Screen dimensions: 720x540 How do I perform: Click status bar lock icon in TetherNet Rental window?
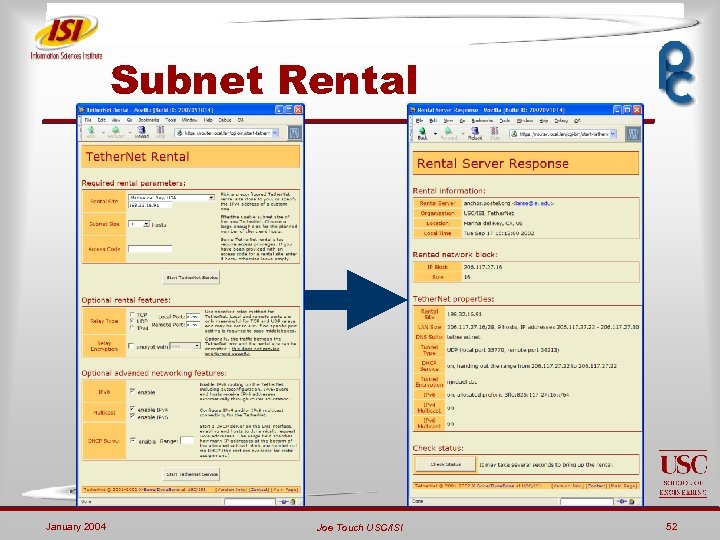coord(293,501)
